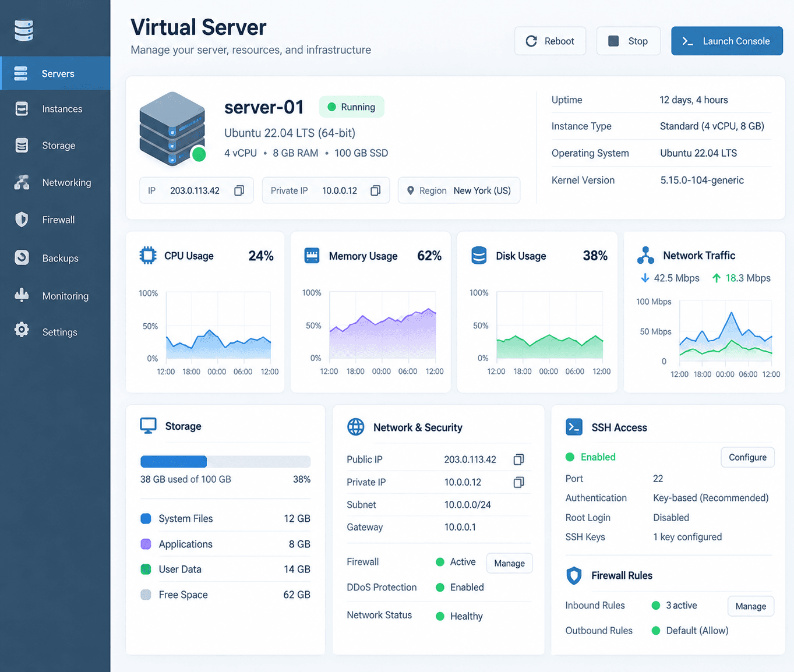Click the '1 key configured' SSH Keys value

[687, 537]
